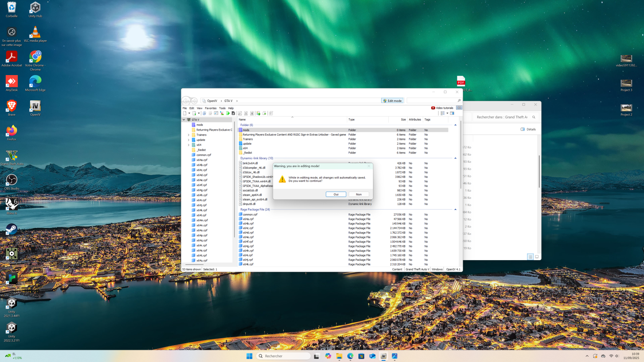The height and width of the screenshot is (362, 644).
Task: Collapse the Folder (6) group
Action: (x=455, y=125)
